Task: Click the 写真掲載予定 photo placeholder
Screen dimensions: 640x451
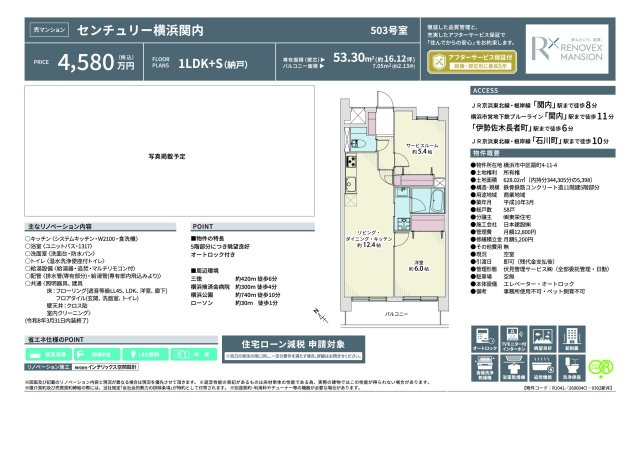Action: (169, 151)
